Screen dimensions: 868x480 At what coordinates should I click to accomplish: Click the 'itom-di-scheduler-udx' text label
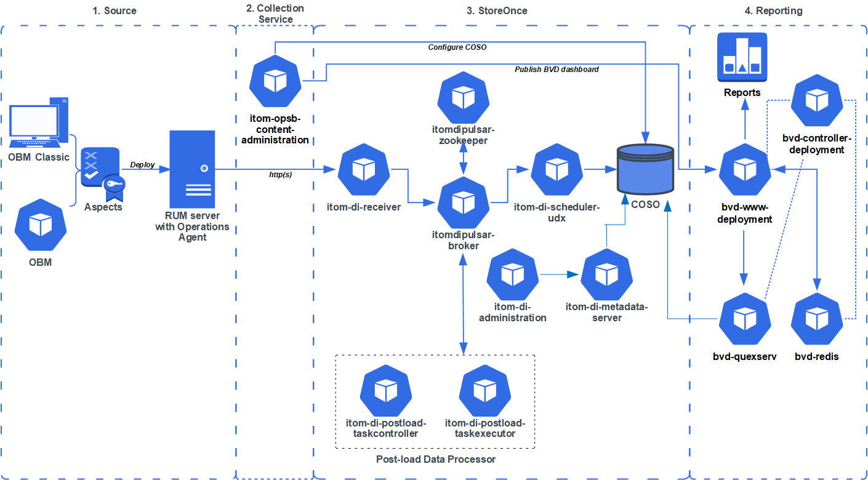pyautogui.click(x=557, y=212)
